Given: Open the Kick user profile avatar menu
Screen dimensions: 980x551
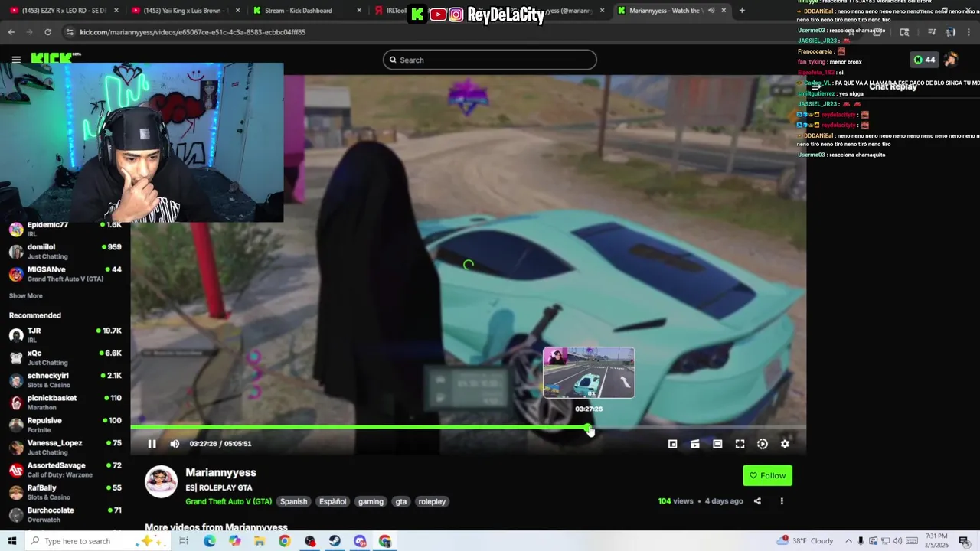Looking at the screenshot, I should click(x=950, y=60).
